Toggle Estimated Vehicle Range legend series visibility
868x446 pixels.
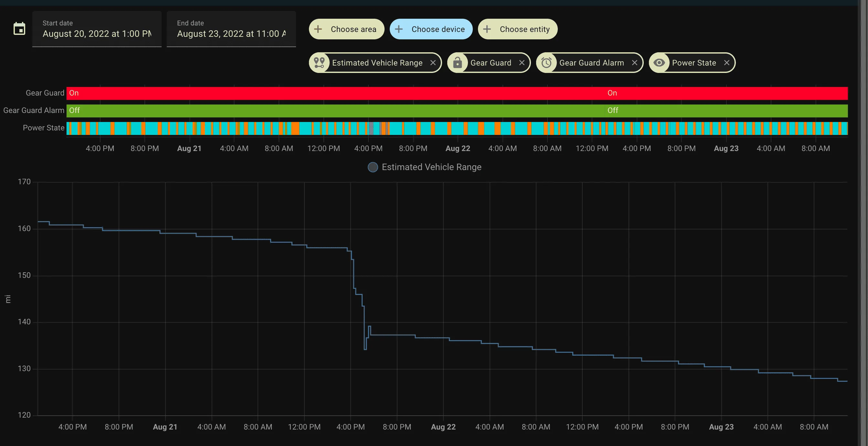[425, 167]
